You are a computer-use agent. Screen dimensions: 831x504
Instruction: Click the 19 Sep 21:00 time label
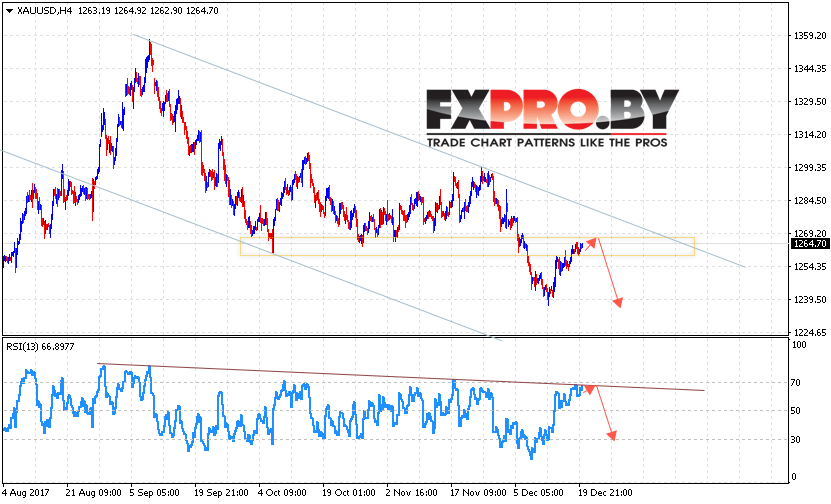click(x=222, y=492)
